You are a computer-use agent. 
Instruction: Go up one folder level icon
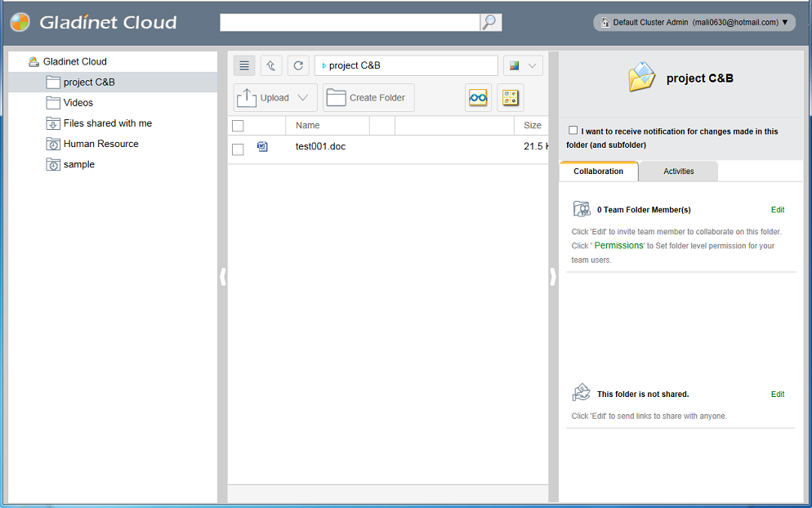[271, 66]
